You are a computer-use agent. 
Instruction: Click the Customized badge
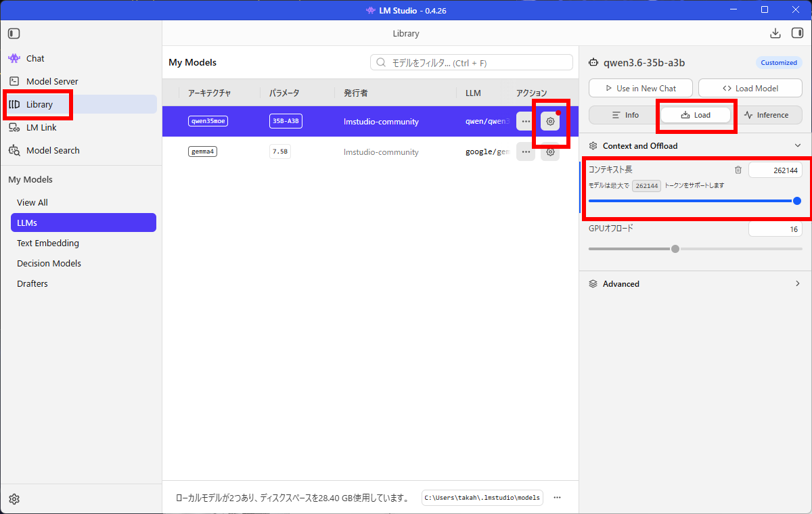pos(779,63)
